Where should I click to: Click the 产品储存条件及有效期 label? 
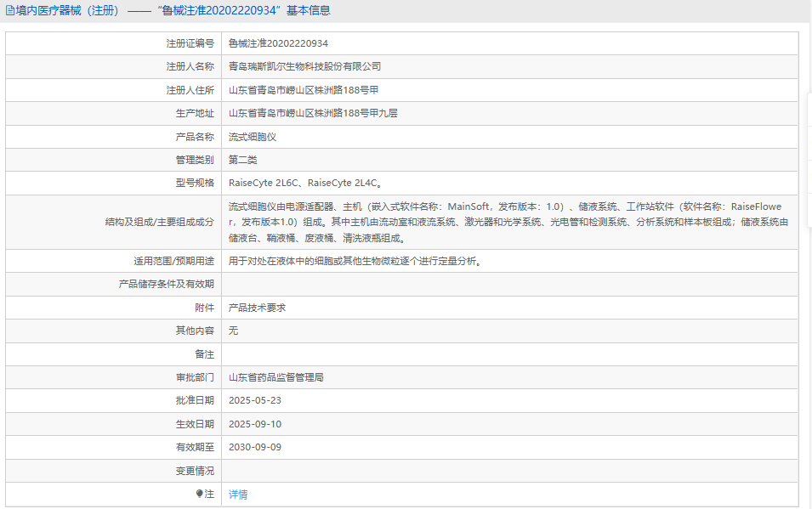click(x=167, y=284)
